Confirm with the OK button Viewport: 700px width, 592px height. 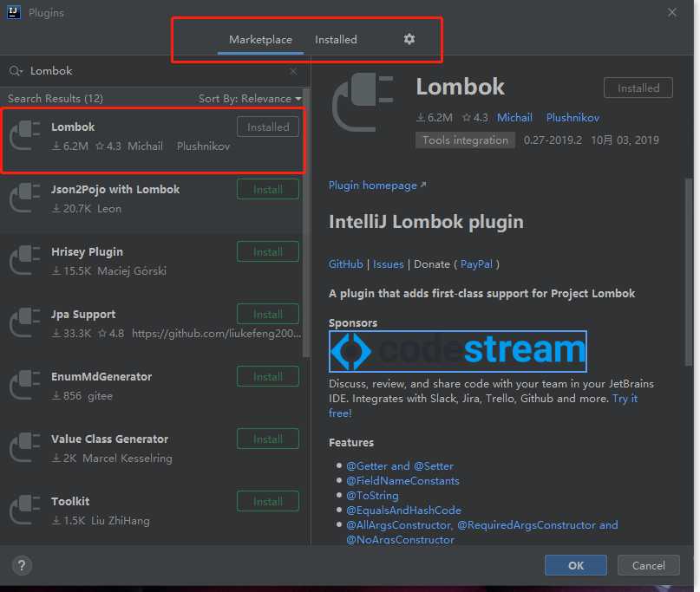click(576, 565)
